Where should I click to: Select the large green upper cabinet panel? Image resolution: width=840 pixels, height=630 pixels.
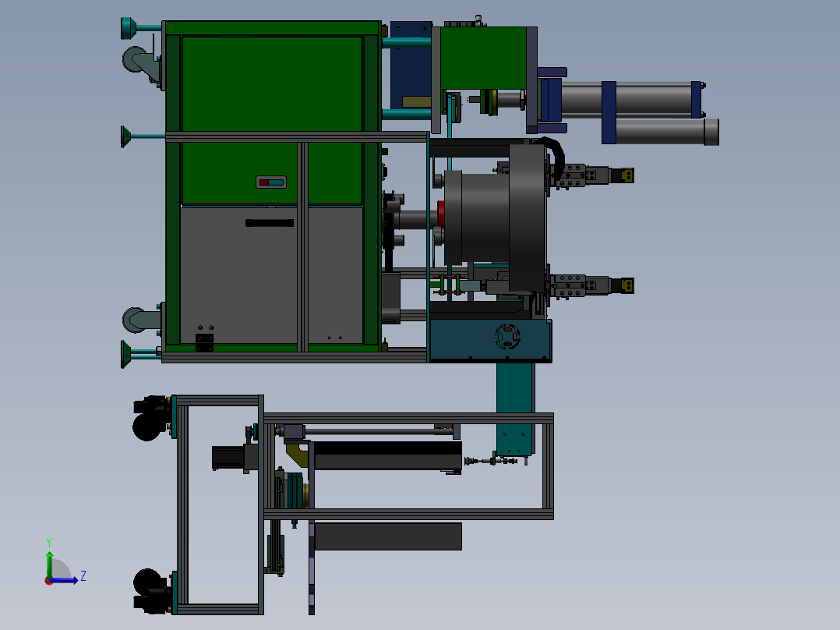272,83
